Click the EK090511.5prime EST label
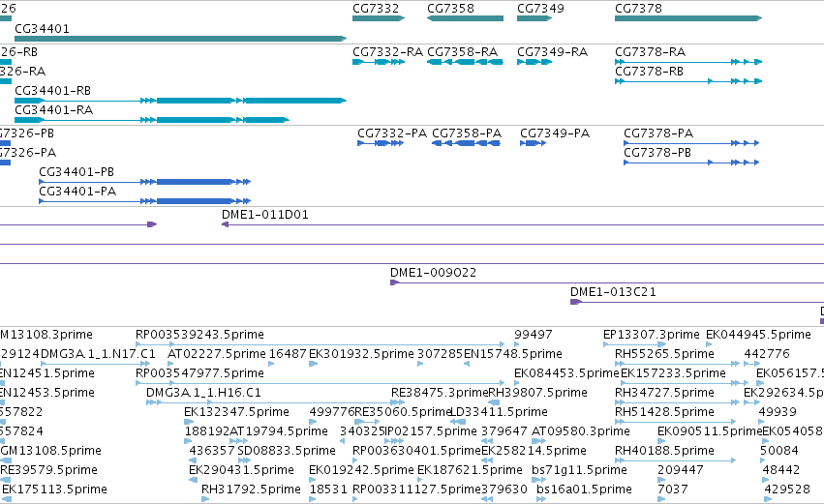This screenshot has width=824, height=504. pyautogui.click(x=710, y=432)
